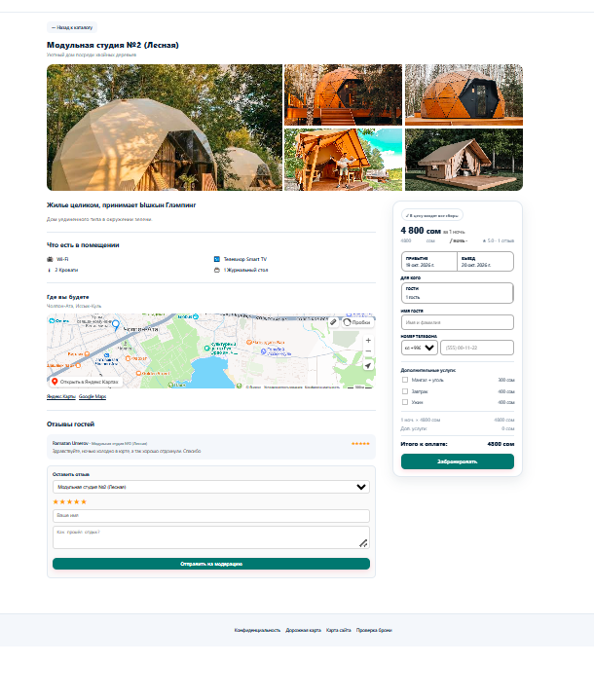Screen dimensions: 594x700
Task: Rate one star in review form
Action: (56, 501)
